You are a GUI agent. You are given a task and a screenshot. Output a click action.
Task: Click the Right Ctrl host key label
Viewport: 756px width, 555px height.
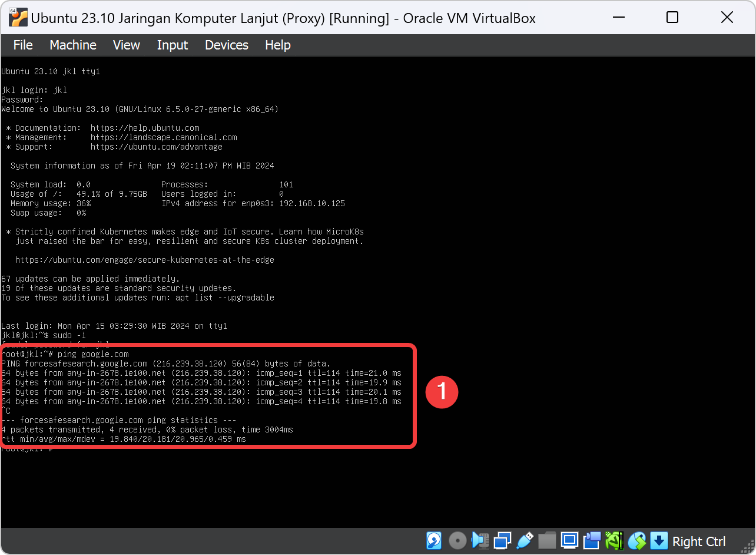pos(699,541)
